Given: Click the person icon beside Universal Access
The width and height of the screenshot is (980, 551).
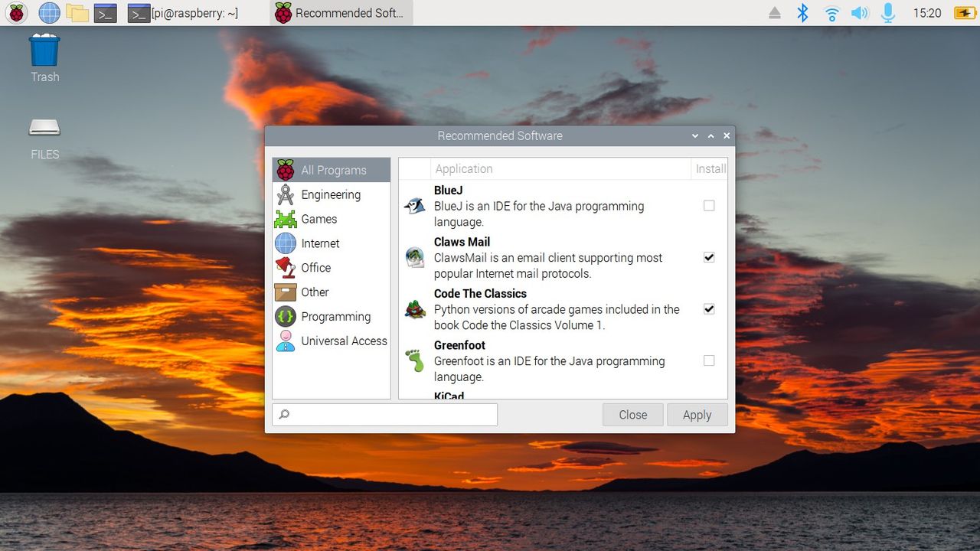Looking at the screenshot, I should pos(286,341).
